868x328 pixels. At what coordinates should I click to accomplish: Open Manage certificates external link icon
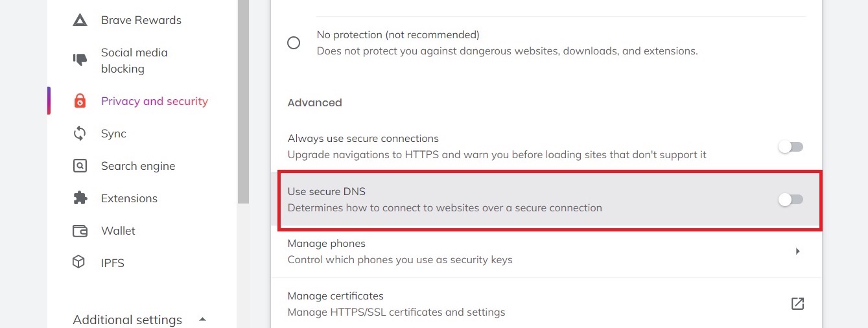coord(797,303)
